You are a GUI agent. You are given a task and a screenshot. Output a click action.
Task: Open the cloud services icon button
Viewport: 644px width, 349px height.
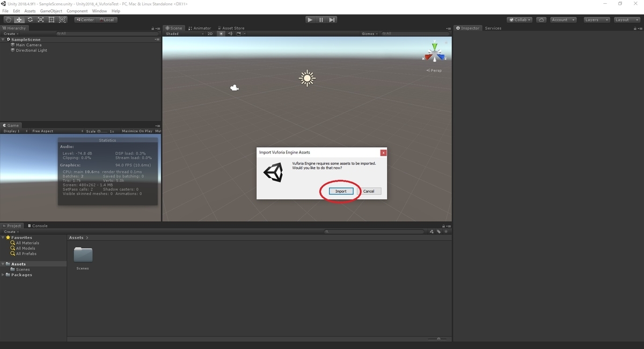[541, 20]
